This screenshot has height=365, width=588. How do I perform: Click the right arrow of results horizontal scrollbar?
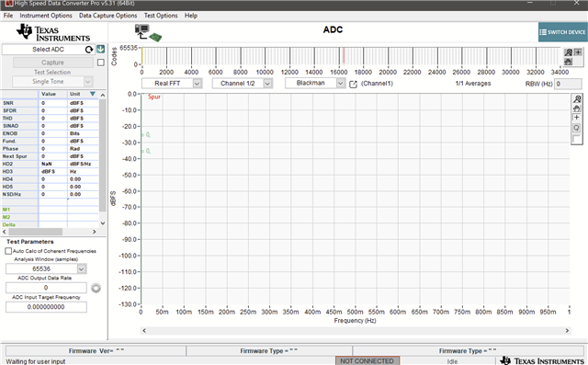tap(94, 232)
